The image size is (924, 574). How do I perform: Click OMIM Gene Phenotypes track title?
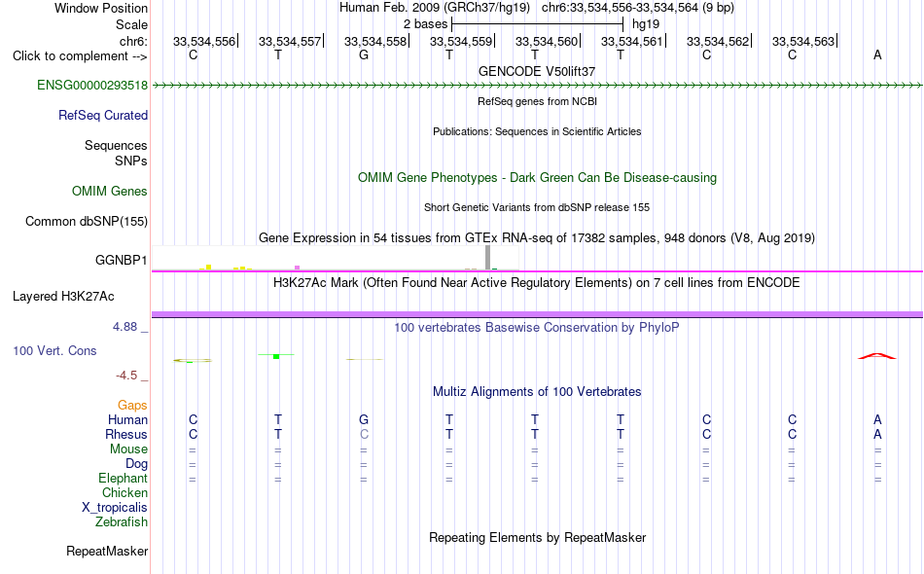click(537, 177)
